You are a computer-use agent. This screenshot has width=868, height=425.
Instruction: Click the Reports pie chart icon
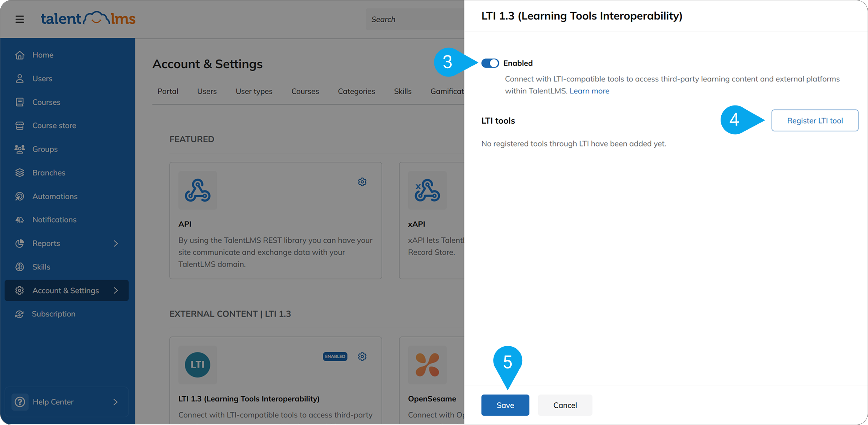tap(20, 243)
